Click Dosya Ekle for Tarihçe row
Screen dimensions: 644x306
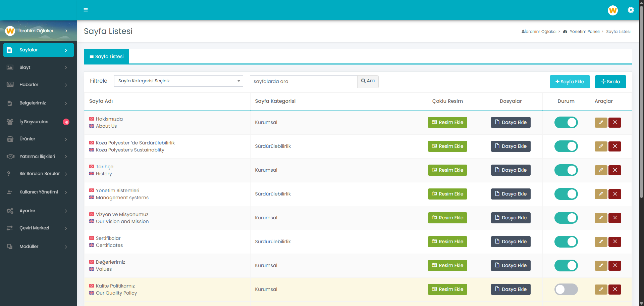pos(511,170)
